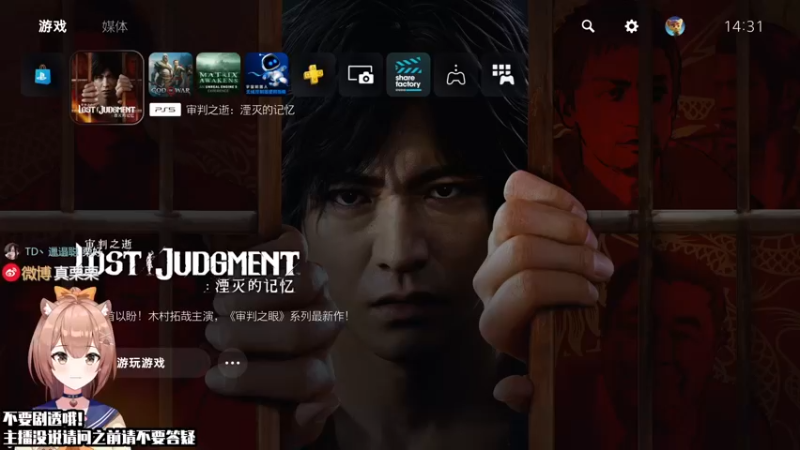Click the PS5 badge label
Image resolution: width=800 pixels, height=450 pixels.
(x=165, y=110)
